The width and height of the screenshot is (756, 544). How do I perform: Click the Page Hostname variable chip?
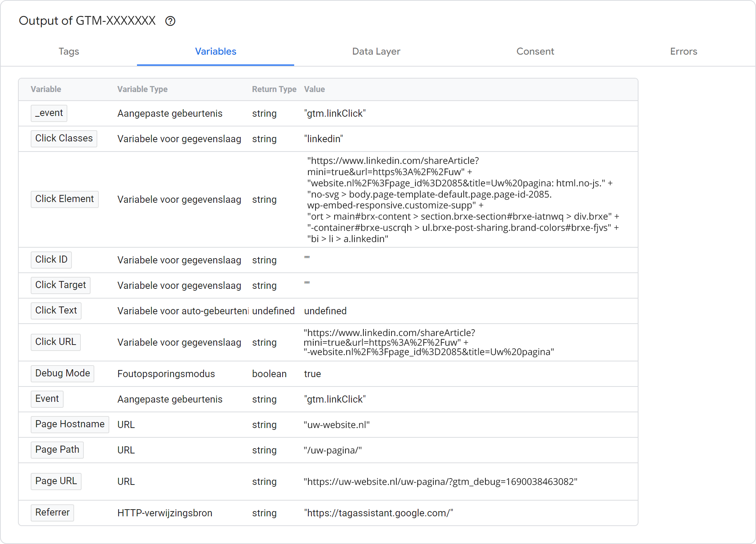[x=70, y=424]
